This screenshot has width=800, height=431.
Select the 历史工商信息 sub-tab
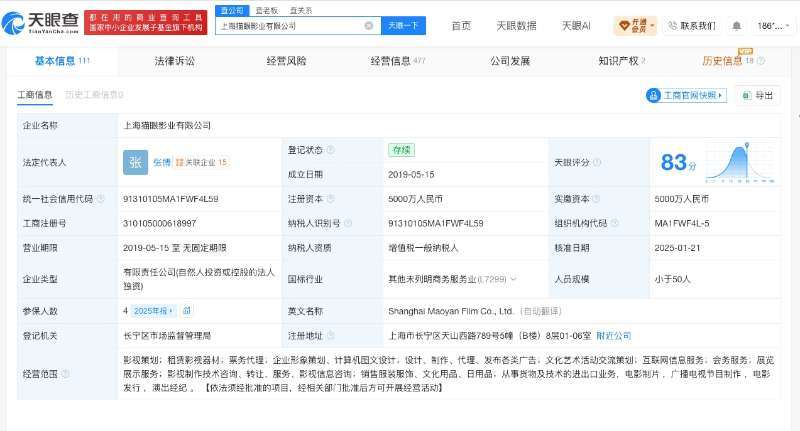[x=94, y=95]
